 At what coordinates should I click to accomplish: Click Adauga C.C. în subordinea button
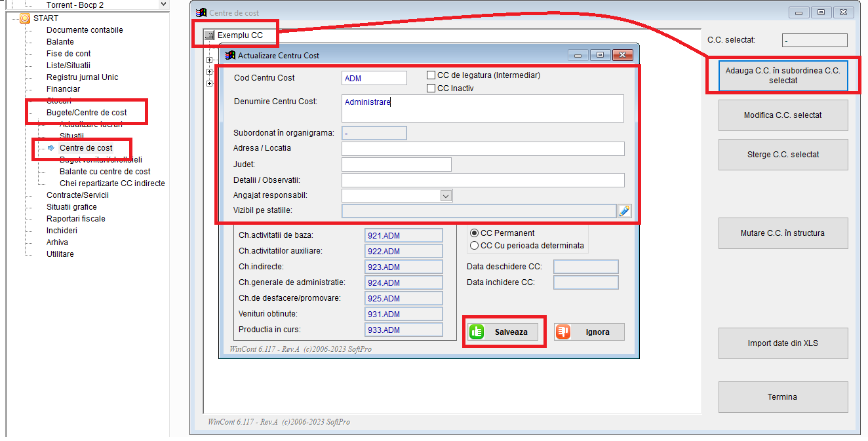pos(783,76)
